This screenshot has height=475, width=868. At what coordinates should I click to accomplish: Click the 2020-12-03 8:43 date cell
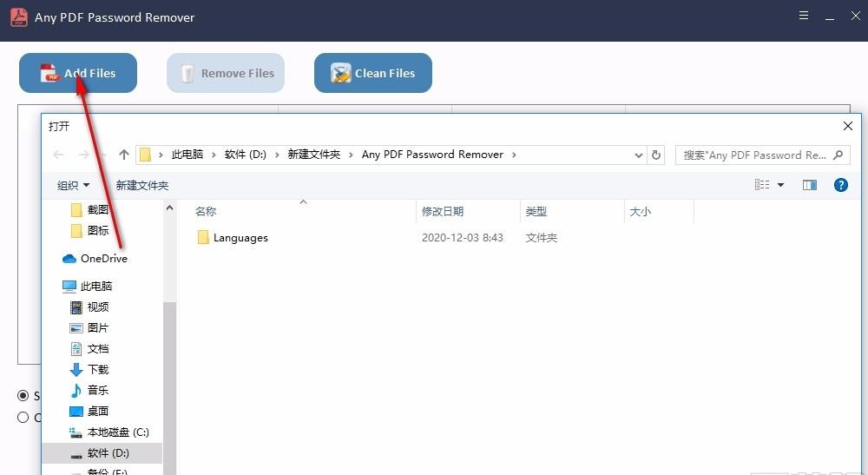(x=463, y=238)
